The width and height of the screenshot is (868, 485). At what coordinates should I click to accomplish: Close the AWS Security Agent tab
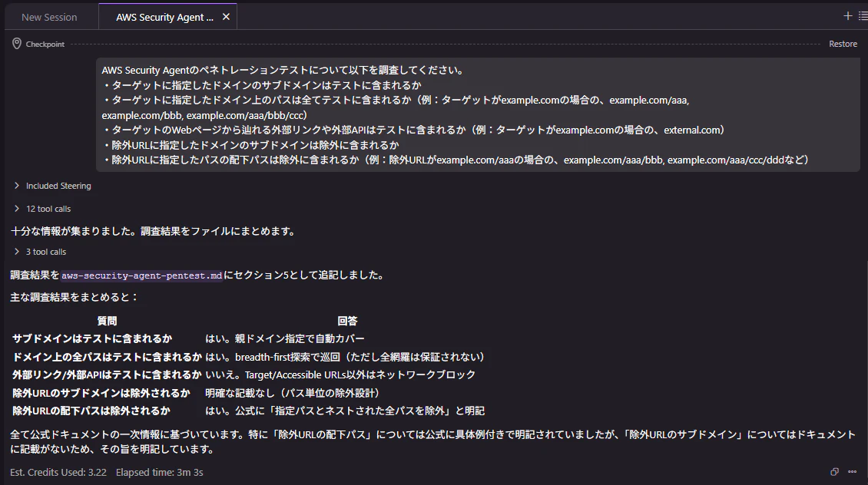point(226,17)
